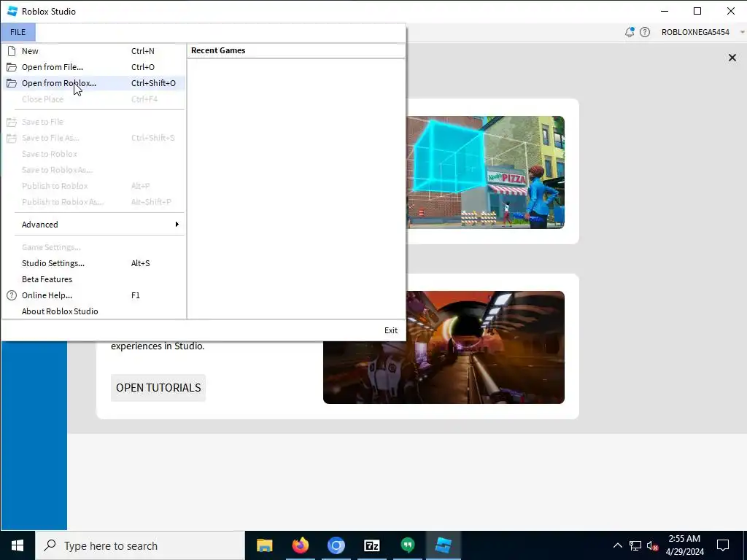This screenshot has width=747, height=560.
Task: Open Studio Settings... menu entry
Action: (94, 263)
